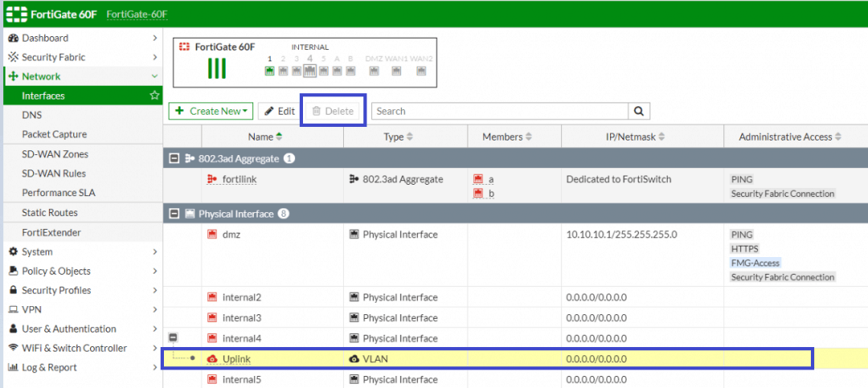Click DMZ port in faceplate diagram
This screenshot has width=868, height=388.
coord(374,71)
